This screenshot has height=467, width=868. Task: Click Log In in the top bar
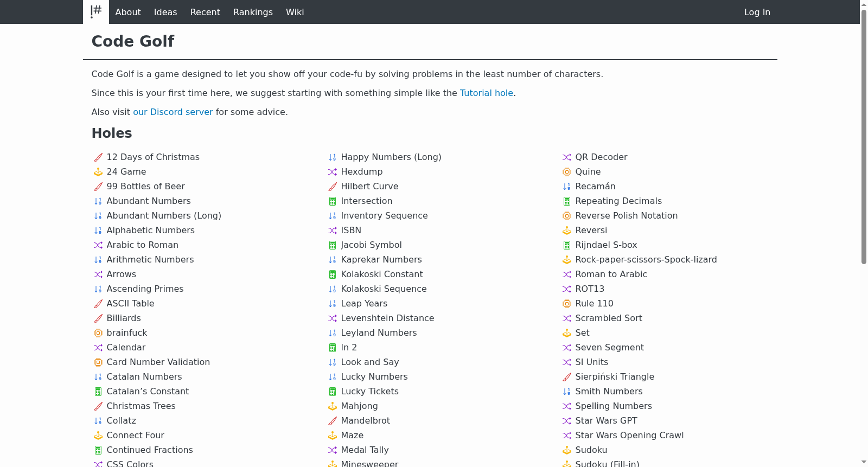[757, 12]
